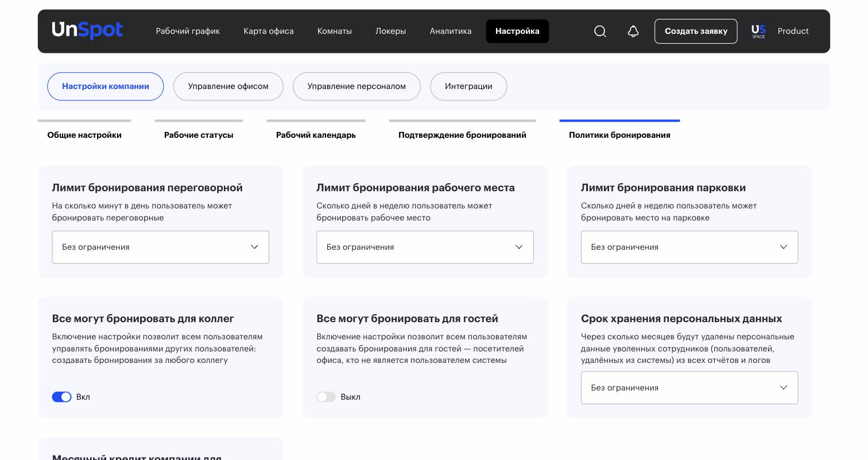Viewport: 868px width, 460px height.
Task: Select the Настройка navigation item
Action: click(517, 31)
